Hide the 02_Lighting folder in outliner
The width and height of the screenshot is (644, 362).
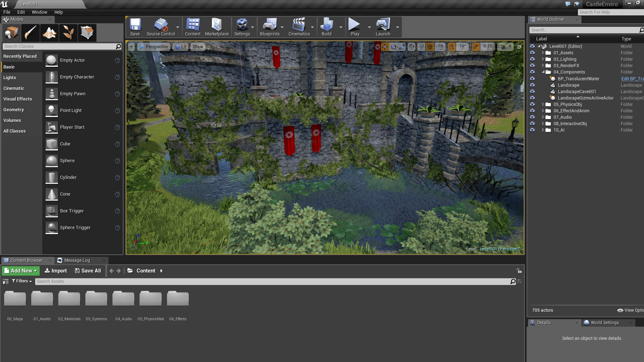point(532,59)
